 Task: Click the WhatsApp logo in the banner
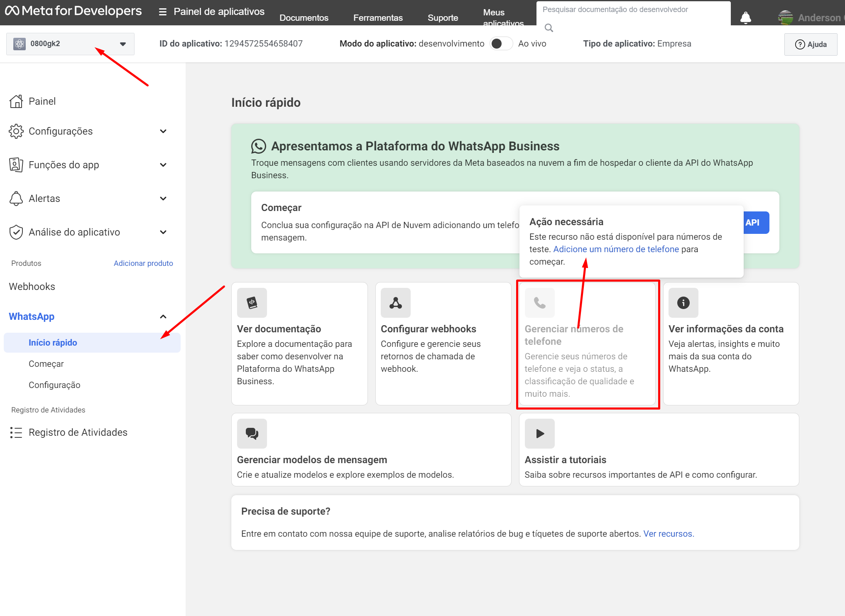pos(259,146)
